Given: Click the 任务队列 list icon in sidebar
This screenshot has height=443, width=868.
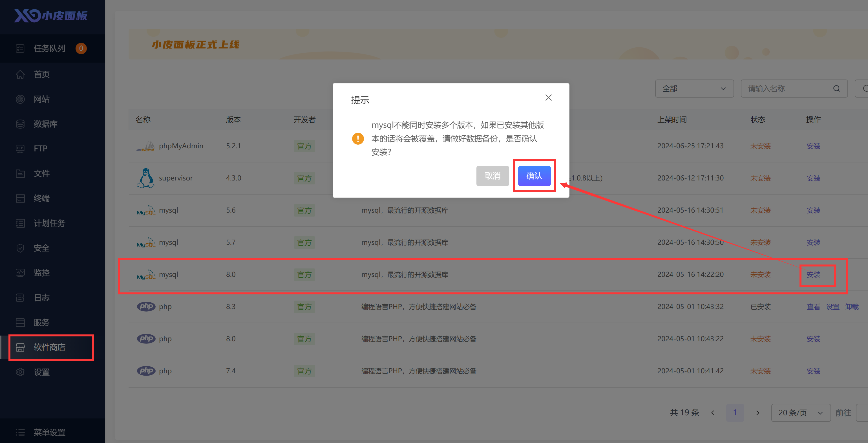Looking at the screenshot, I should pos(20,49).
